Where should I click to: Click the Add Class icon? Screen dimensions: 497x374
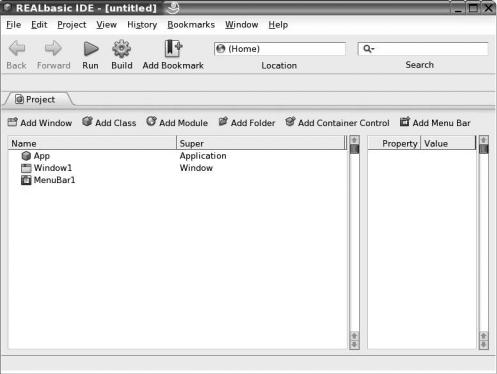click(x=87, y=121)
